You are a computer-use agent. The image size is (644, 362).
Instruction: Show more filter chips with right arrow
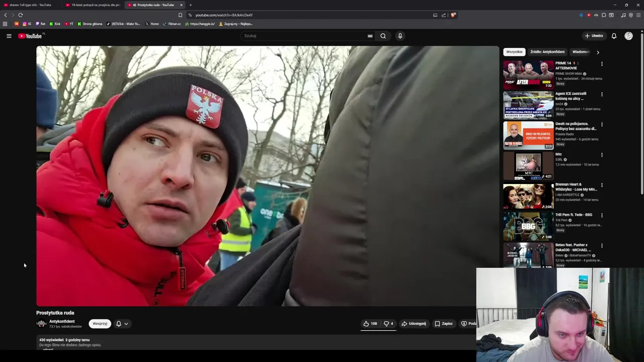coord(598,52)
